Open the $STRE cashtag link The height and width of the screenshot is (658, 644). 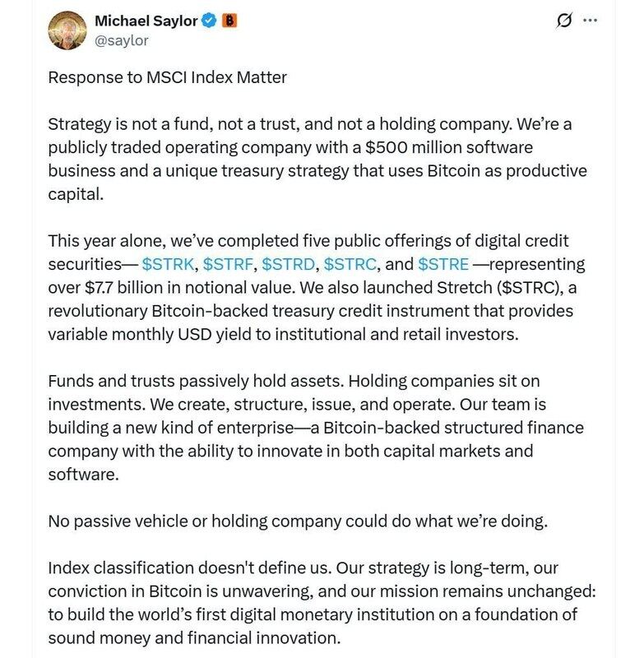click(x=443, y=265)
